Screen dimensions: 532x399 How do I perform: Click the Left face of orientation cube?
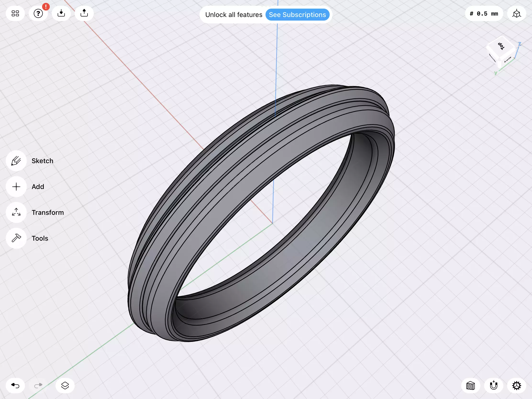pyautogui.click(x=508, y=59)
